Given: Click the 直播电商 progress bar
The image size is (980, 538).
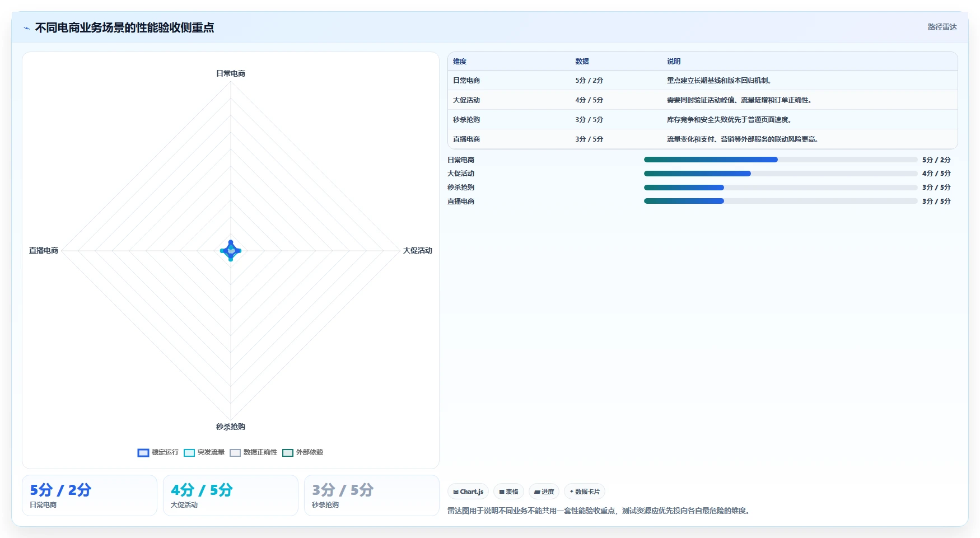Looking at the screenshot, I should (781, 201).
